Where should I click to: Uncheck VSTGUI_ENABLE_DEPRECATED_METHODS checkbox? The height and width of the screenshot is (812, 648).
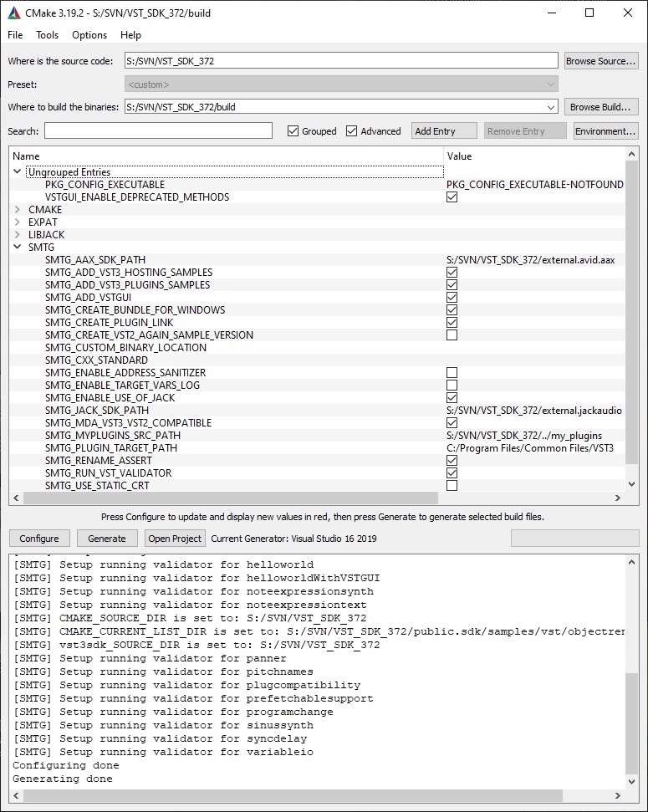[452, 197]
